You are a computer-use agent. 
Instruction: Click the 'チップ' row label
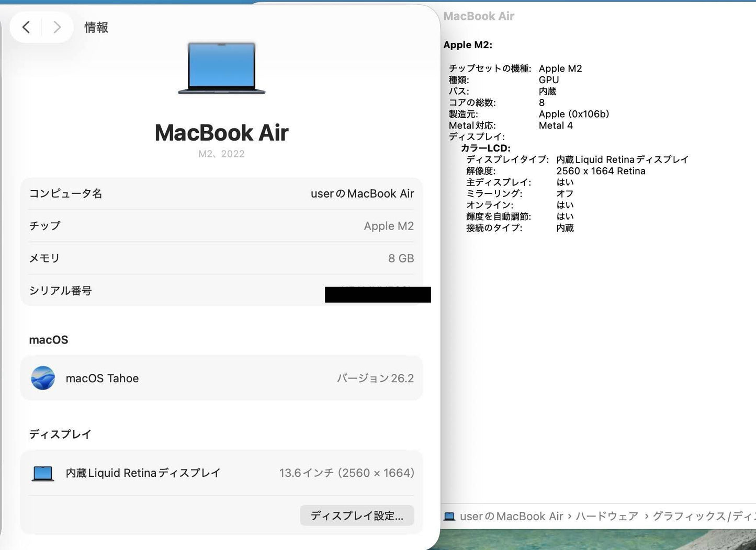pos(45,226)
